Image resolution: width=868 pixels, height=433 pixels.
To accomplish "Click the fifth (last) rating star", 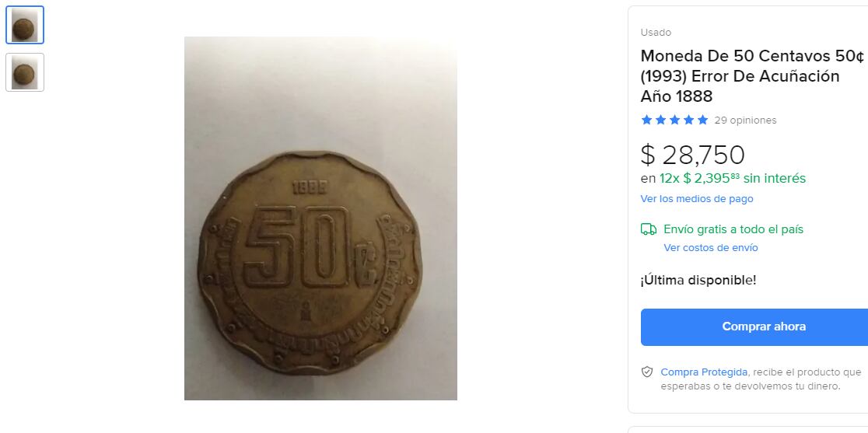I will [702, 120].
